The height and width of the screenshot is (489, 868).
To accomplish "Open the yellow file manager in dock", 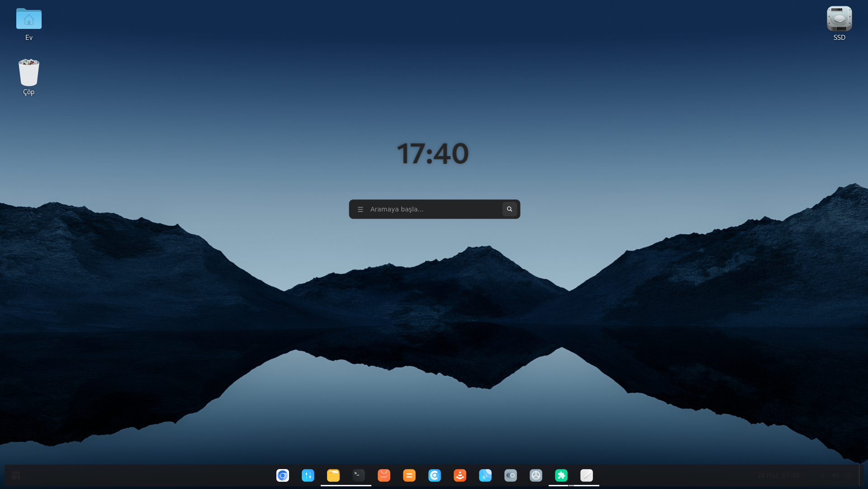I will click(x=333, y=475).
